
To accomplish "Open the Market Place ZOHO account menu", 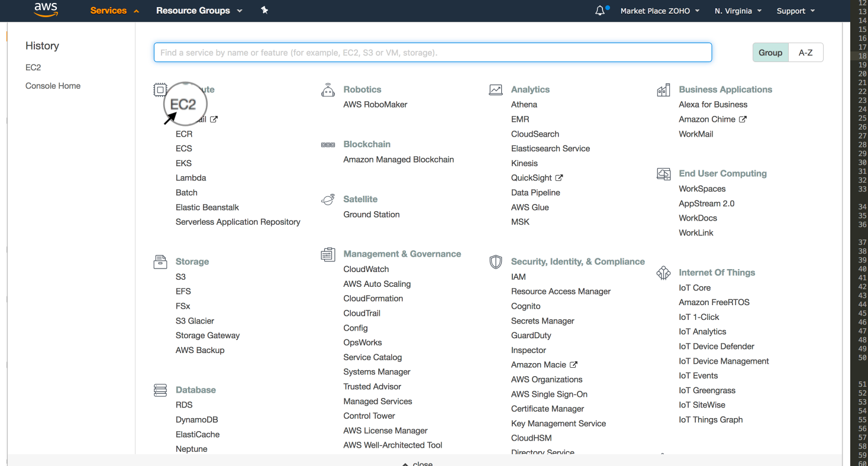I will click(660, 11).
